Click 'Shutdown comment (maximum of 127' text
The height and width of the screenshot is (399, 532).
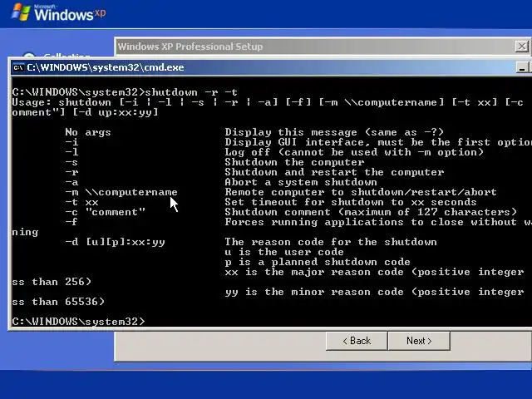click(x=371, y=212)
